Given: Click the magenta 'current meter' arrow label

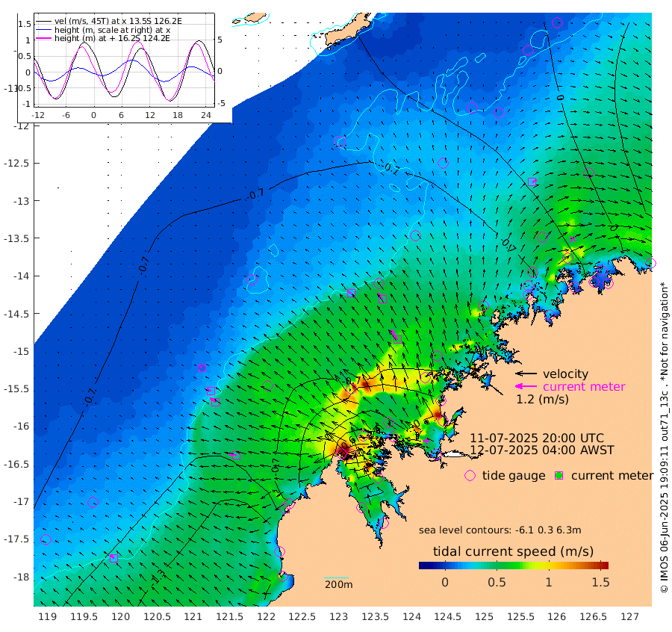Looking at the screenshot, I should (x=584, y=387).
